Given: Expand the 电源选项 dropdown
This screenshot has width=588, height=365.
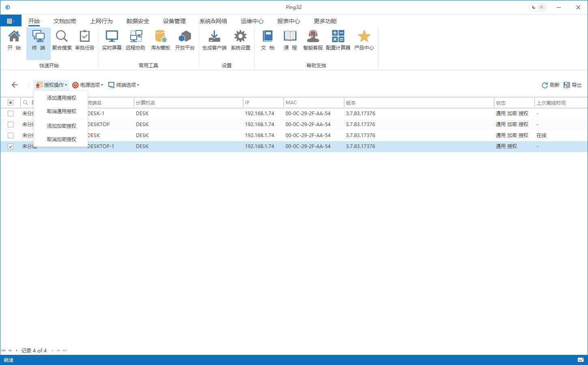Looking at the screenshot, I should 88,85.
